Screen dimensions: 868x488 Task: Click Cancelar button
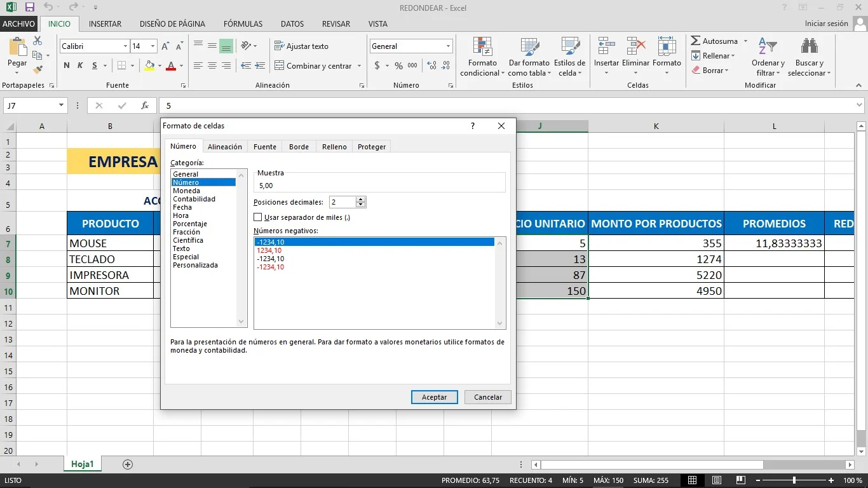click(x=488, y=397)
